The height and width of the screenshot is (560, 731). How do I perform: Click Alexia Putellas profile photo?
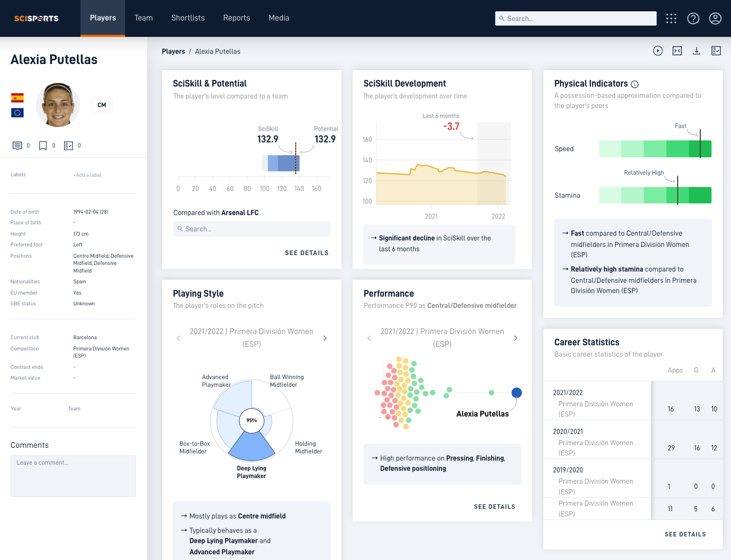point(58,105)
